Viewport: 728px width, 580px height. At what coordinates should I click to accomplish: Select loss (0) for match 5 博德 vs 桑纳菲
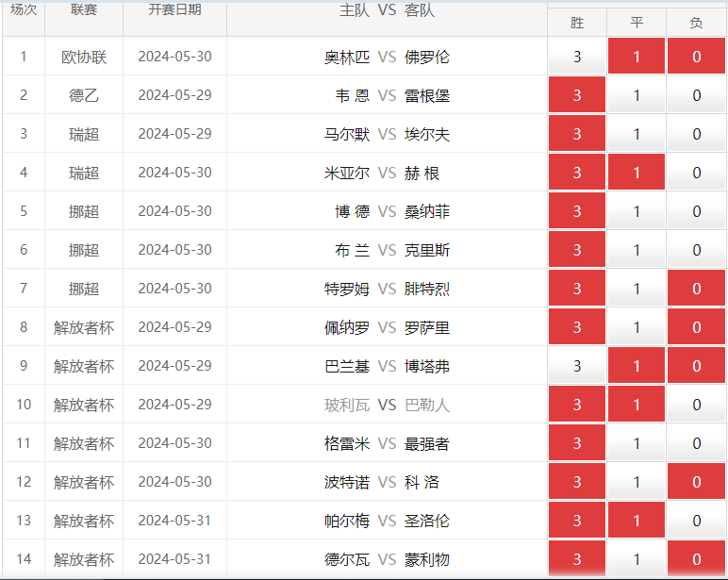point(697,211)
